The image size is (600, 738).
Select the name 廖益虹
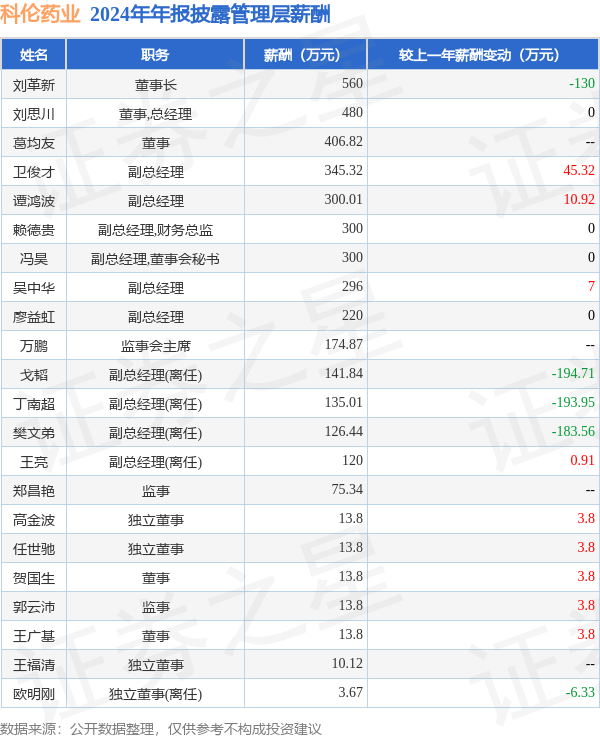pyautogui.click(x=33, y=317)
